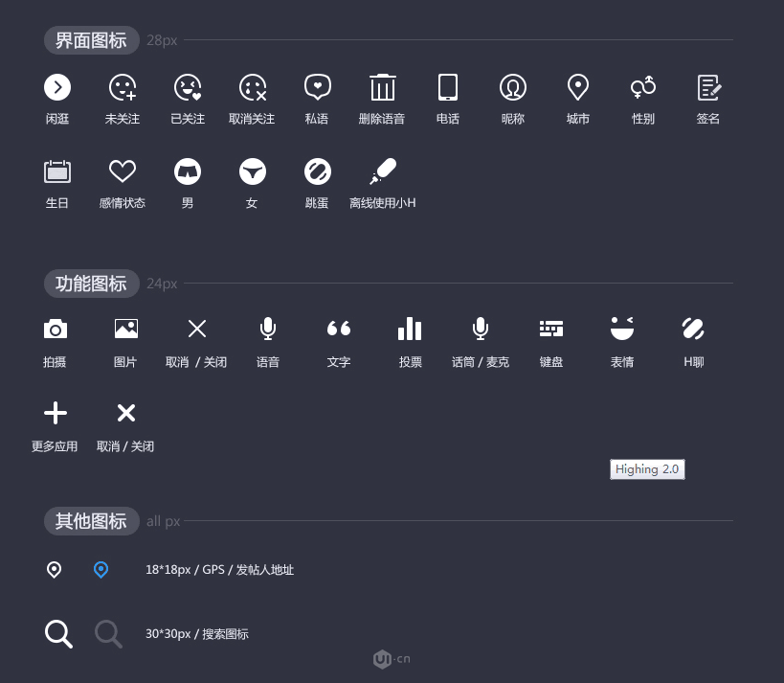Click the 表情 winking smile icon

[x=622, y=329]
